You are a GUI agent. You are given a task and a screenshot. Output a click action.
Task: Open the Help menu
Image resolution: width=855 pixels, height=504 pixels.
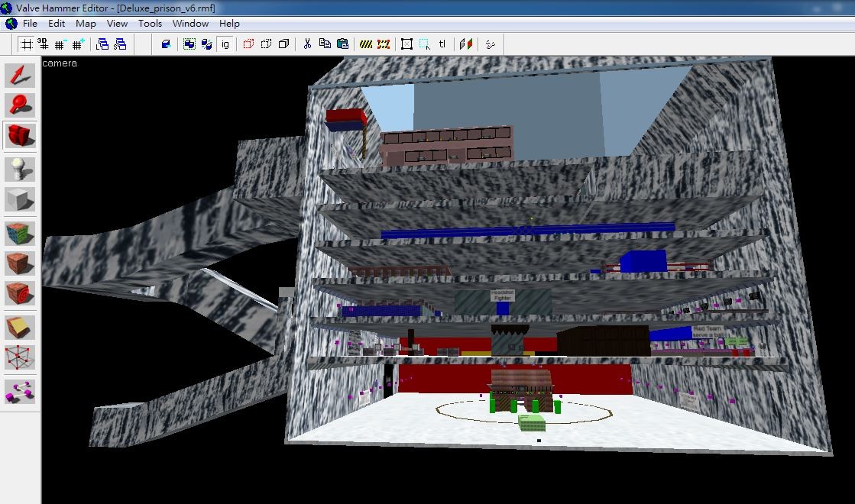point(229,24)
